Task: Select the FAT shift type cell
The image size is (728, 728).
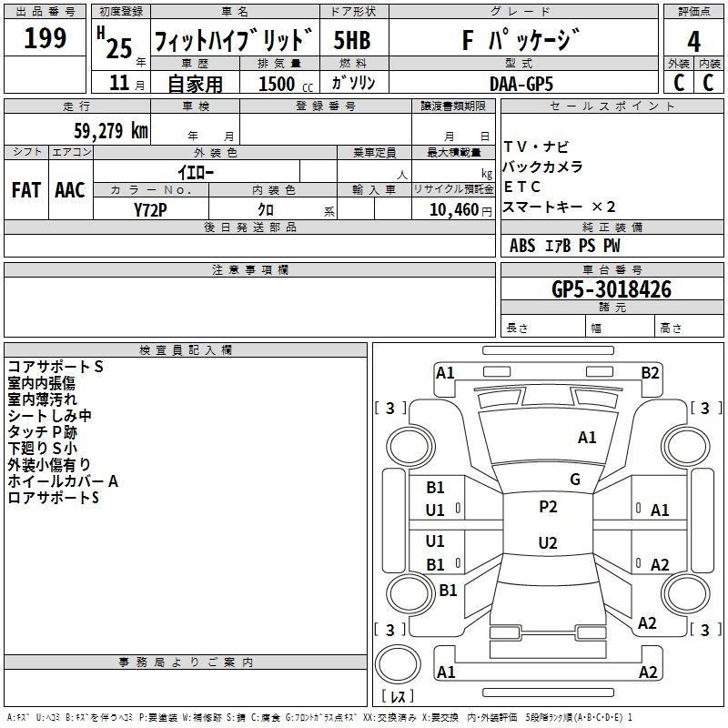Action: (26, 190)
